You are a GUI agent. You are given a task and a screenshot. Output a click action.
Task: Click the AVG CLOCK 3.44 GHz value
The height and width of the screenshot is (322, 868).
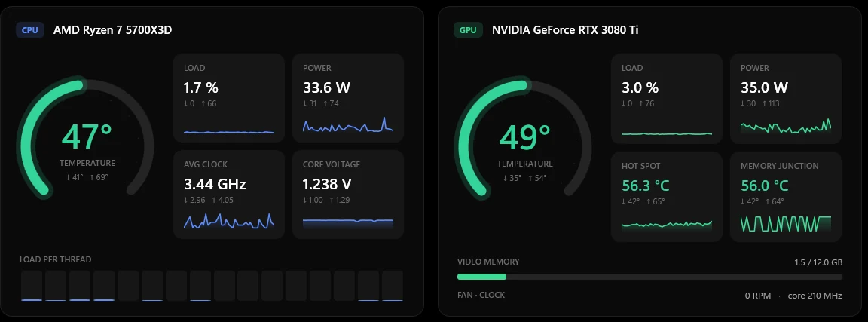[215, 183]
